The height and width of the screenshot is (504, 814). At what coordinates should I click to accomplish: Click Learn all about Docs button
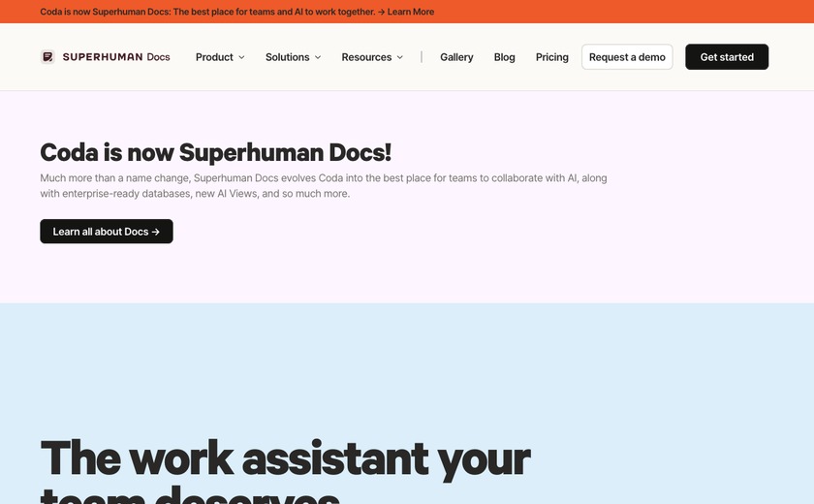[x=107, y=232]
